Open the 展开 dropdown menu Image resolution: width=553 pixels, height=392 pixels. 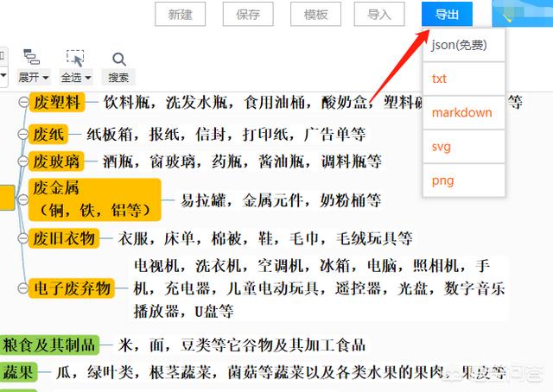pyautogui.click(x=34, y=77)
